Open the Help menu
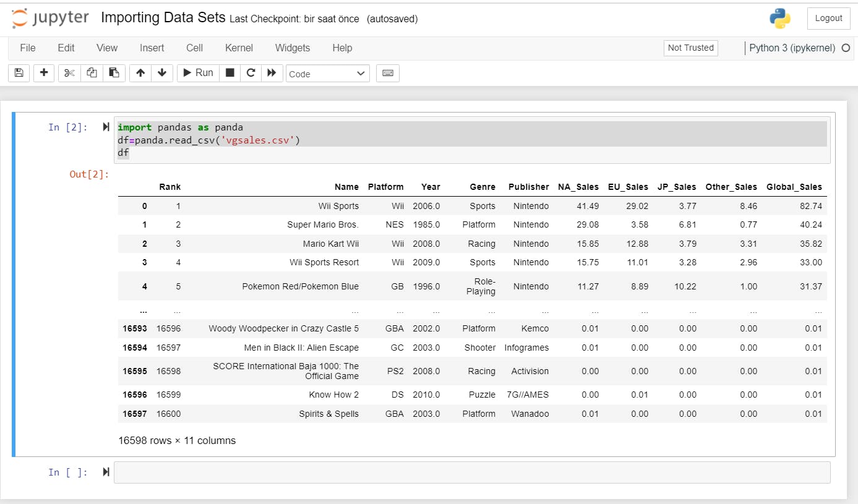 (342, 48)
